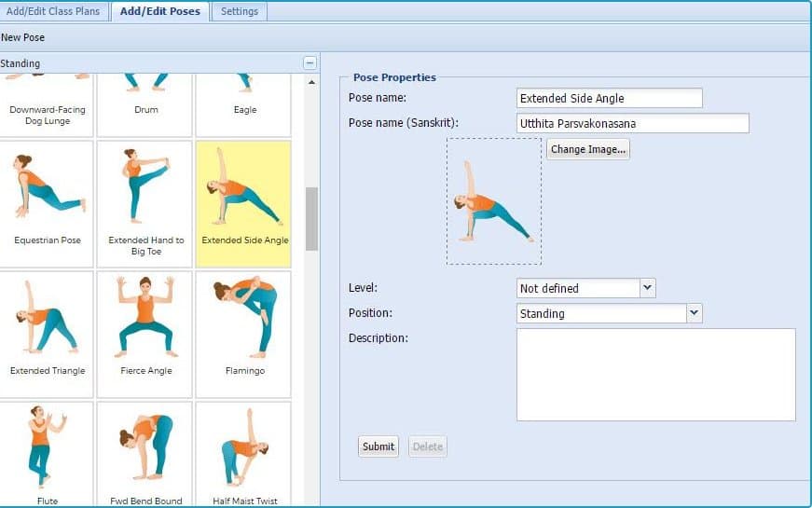Screen dimensions: 812x508
Task: Click the Extended Side Angle label in list
Action: [x=245, y=240]
